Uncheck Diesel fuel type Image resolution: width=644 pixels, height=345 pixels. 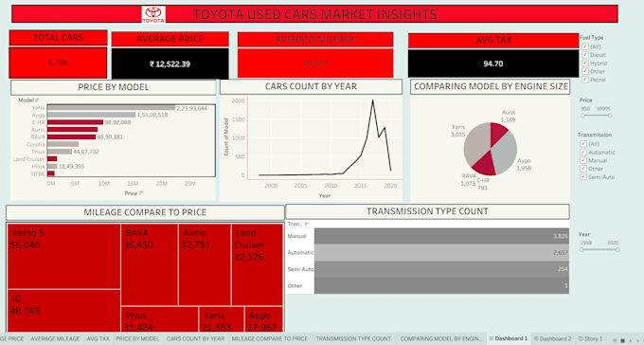tap(585, 55)
